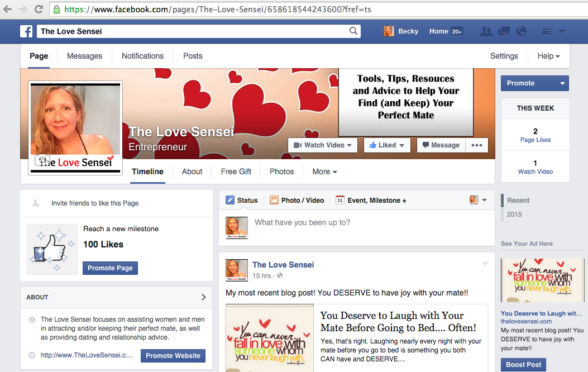
Task: Click the Promote Website button
Action: (x=173, y=355)
